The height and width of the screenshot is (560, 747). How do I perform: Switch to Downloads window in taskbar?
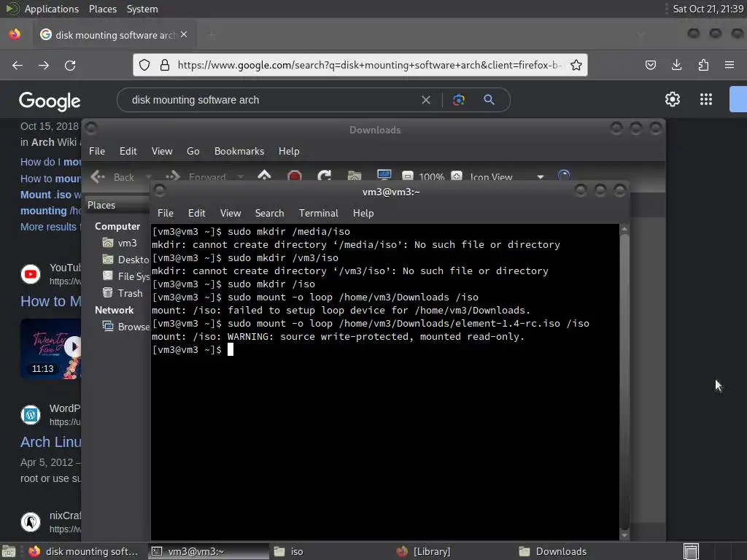(576, 551)
